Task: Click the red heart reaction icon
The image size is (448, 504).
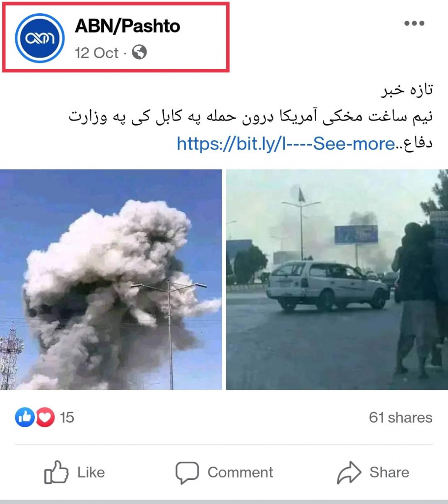Action: pyautogui.click(x=45, y=417)
